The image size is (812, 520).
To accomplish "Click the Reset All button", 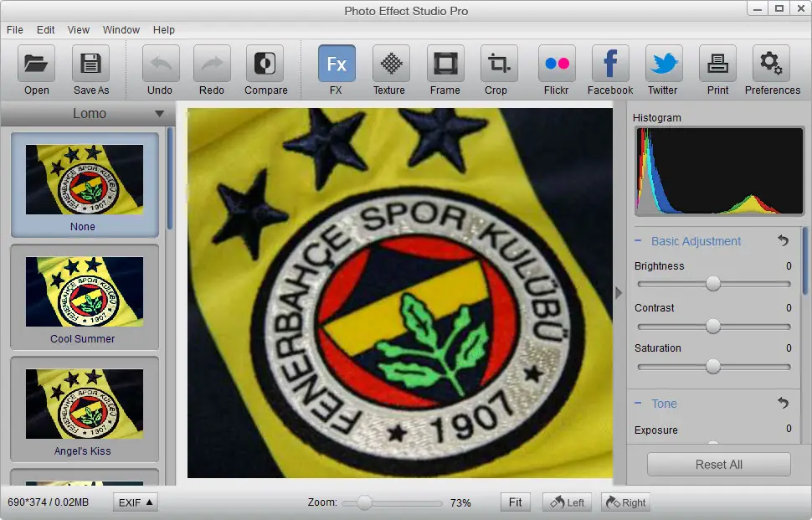I will tap(719, 465).
